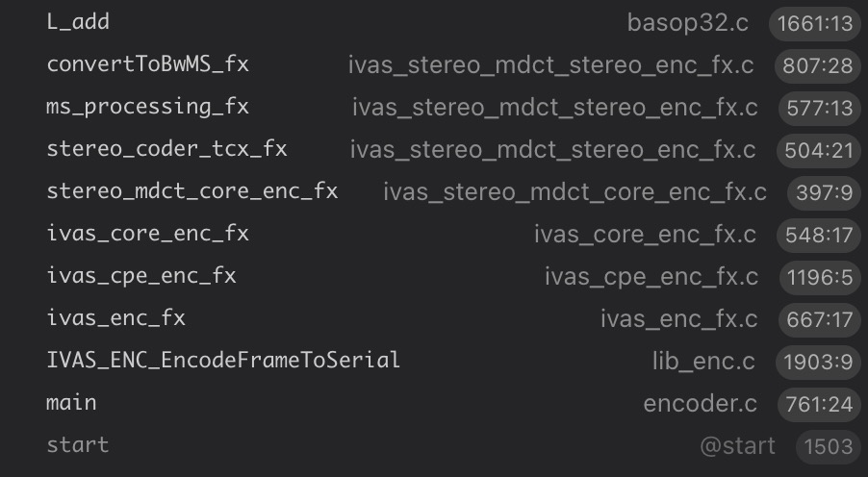Image resolution: width=868 pixels, height=477 pixels.
Task: Select the ms_processing_fx stack frame
Action: click(x=147, y=107)
